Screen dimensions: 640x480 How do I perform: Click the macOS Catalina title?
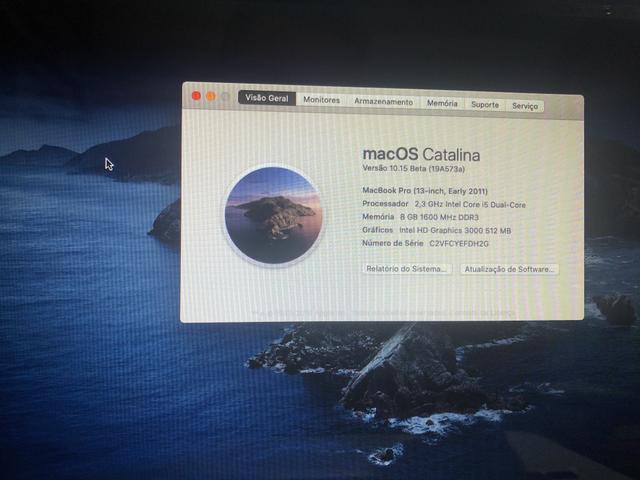tap(421, 154)
